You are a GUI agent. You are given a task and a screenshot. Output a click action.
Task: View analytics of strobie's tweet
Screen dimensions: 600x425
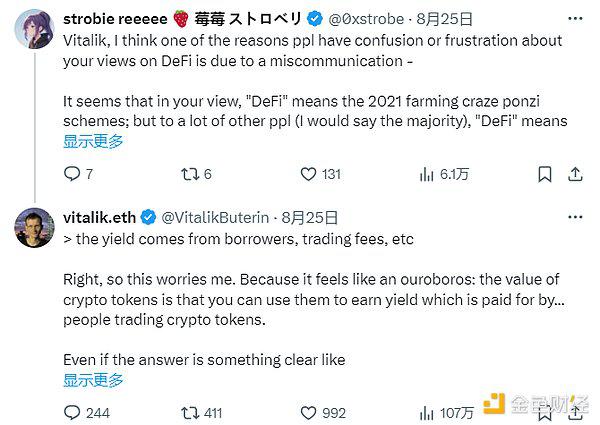424,174
